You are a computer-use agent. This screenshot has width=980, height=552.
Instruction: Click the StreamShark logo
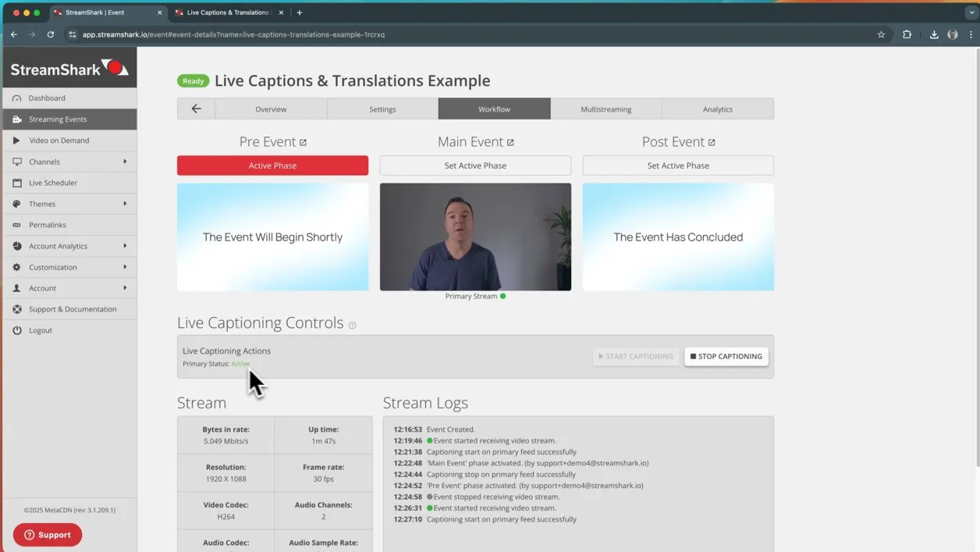click(69, 69)
